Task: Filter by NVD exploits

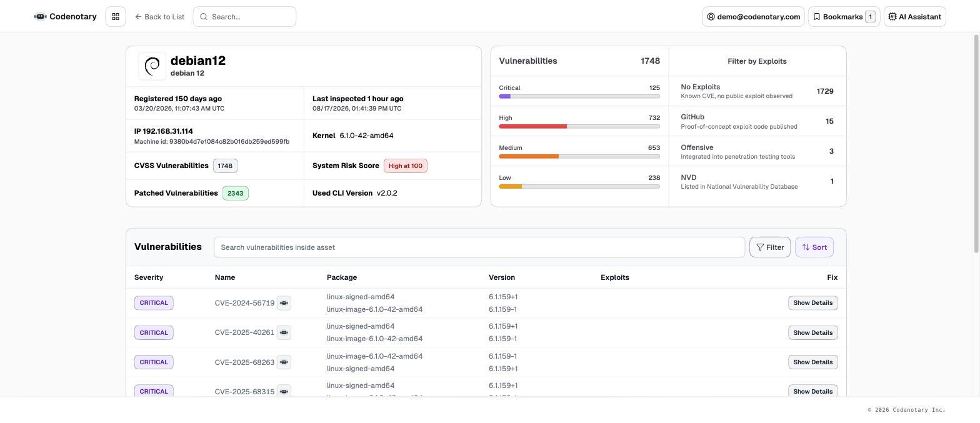Action: coord(757,181)
